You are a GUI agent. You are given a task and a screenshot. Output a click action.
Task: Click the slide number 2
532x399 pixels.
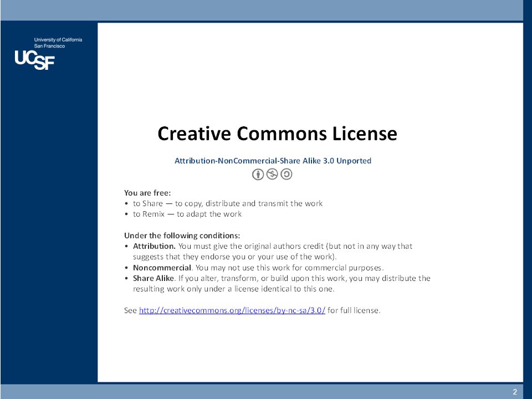[515, 392]
